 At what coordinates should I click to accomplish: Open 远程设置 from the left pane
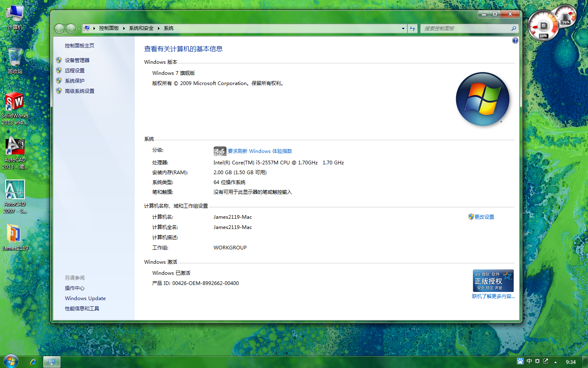point(75,70)
